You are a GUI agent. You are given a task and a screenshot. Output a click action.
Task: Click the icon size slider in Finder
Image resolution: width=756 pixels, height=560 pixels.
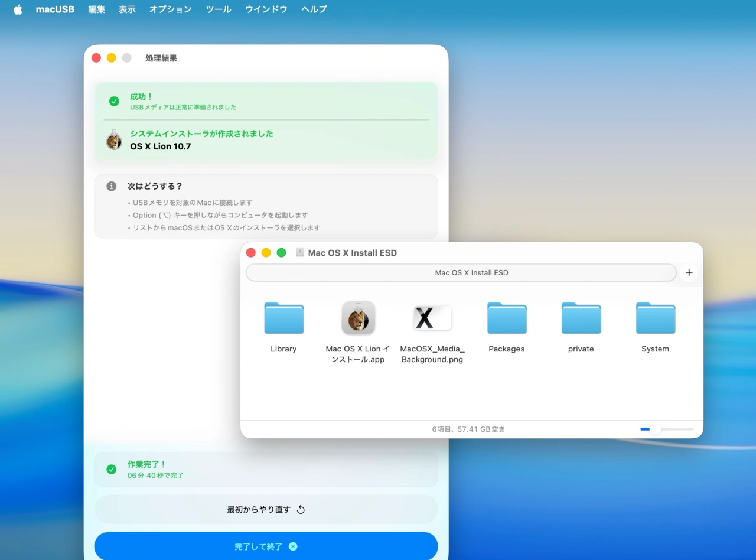click(656, 429)
